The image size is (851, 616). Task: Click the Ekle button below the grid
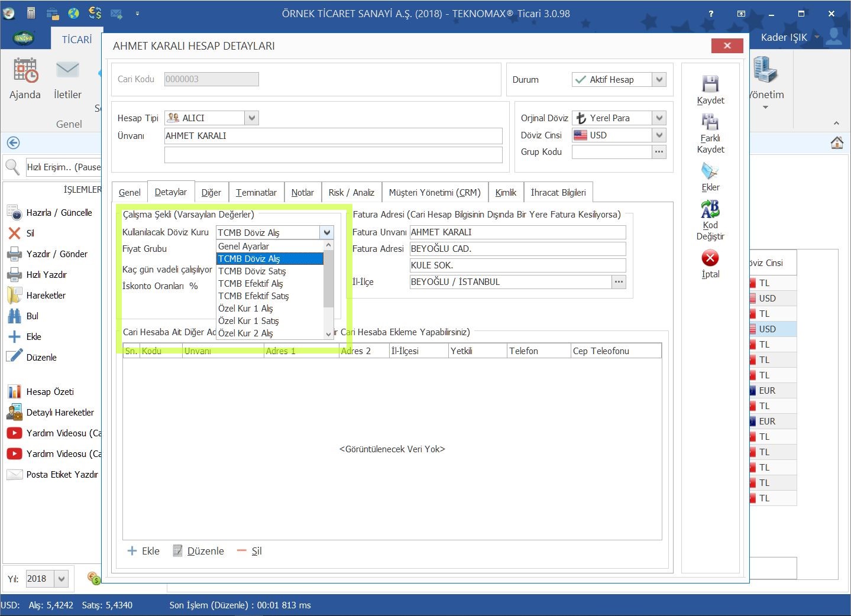pyautogui.click(x=144, y=551)
